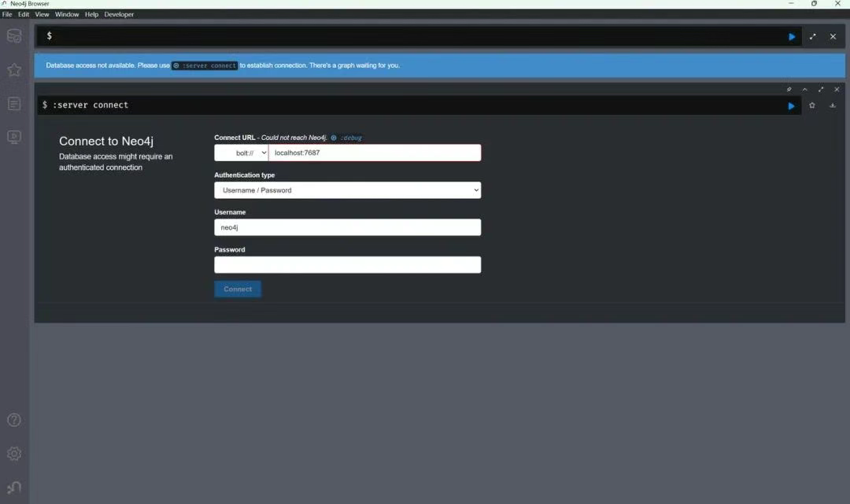Open the Window menu
The width and height of the screenshot is (850, 504).
[x=67, y=15]
